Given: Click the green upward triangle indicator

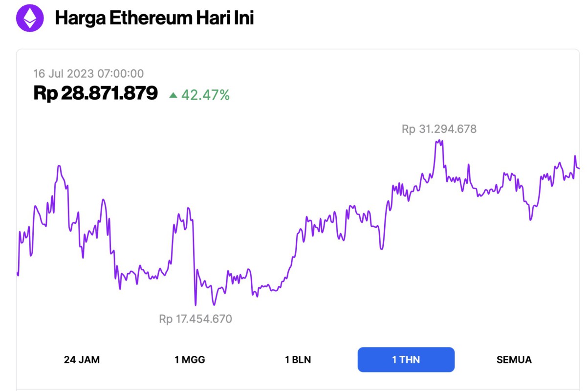Looking at the screenshot, I should tap(174, 95).
